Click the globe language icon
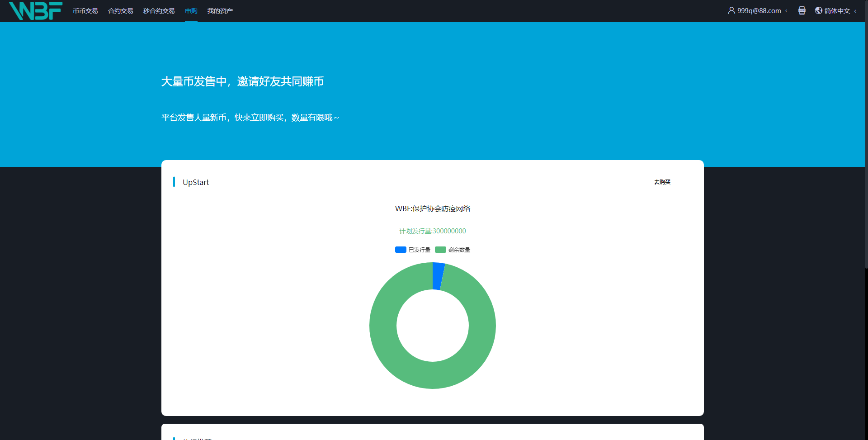Screen dimensions: 868x440 [818, 10]
